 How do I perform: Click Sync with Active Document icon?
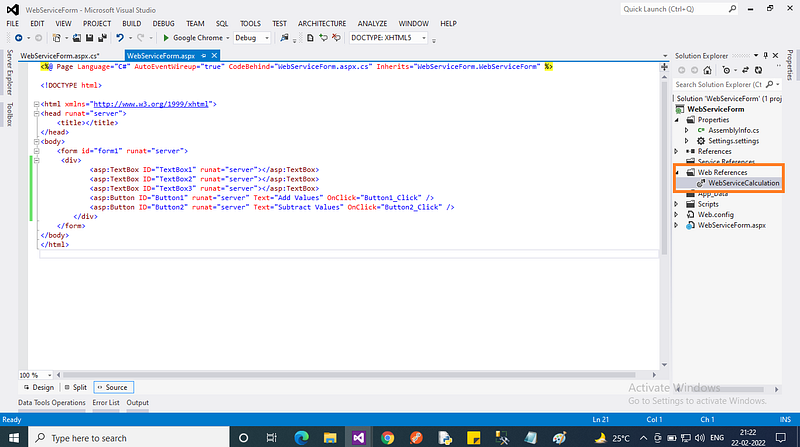pos(745,70)
